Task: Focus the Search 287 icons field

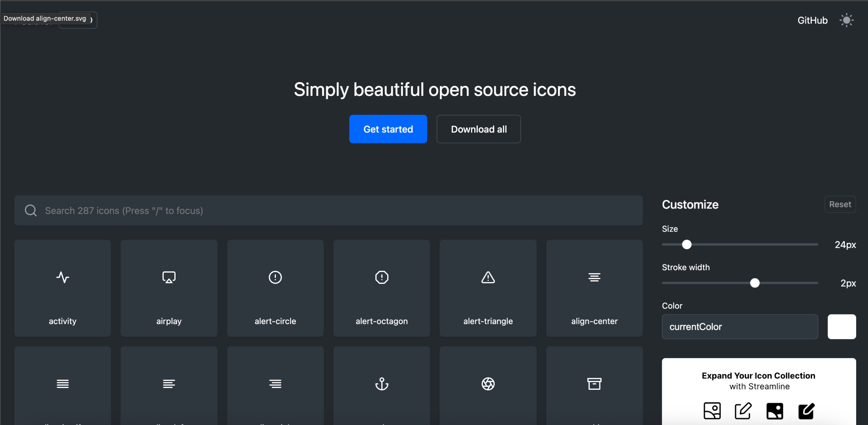Action: tap(329, 210)
